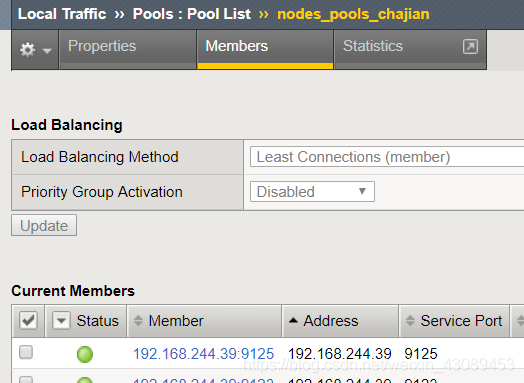Screen dimensions: 524x383
Task: Click Address column header text
Action: click(x=331, y=321)
